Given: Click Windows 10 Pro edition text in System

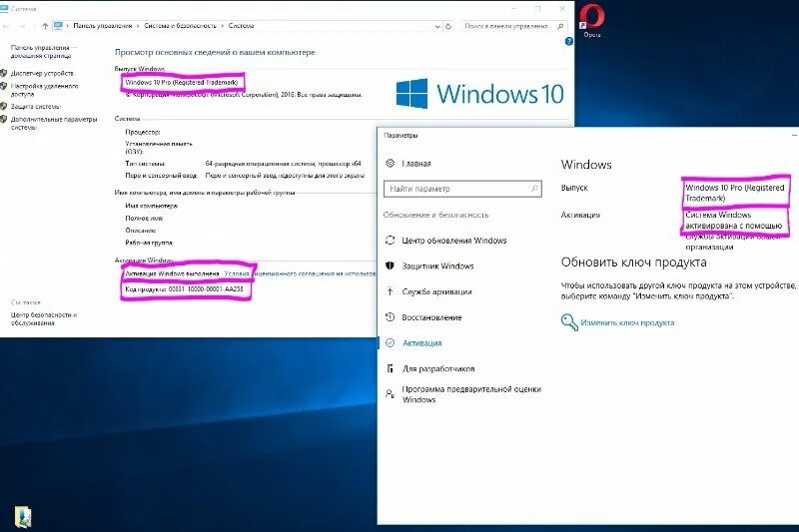Looking at the screenshot, I should [182, 82].
